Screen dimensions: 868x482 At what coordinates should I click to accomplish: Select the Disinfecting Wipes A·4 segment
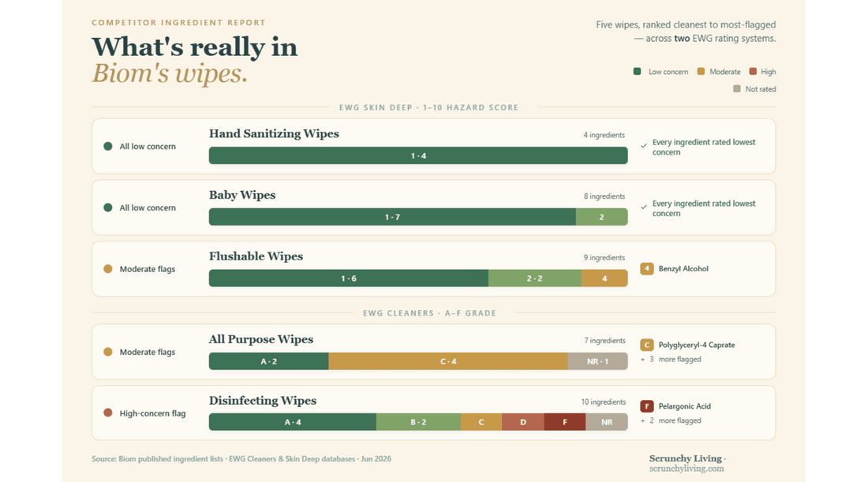(292, 422)
